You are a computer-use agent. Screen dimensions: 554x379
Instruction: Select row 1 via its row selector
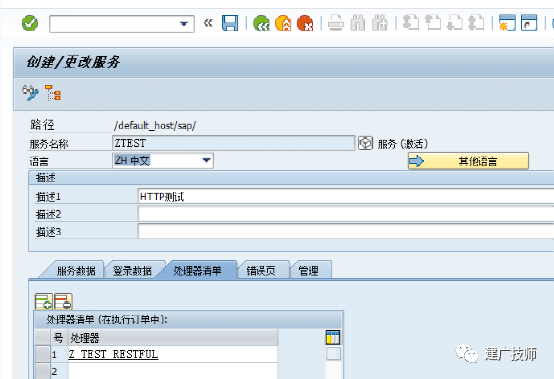[x=42, y=354]
